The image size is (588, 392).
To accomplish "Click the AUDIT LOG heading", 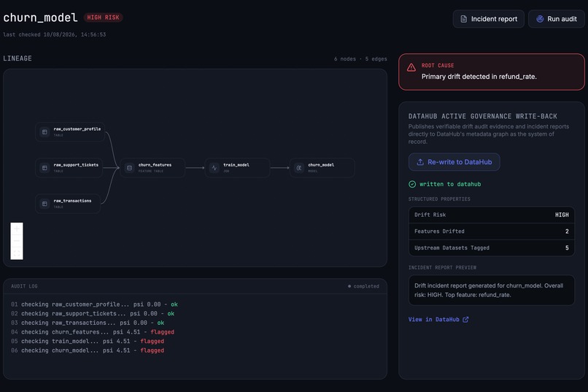I will 24,286.
